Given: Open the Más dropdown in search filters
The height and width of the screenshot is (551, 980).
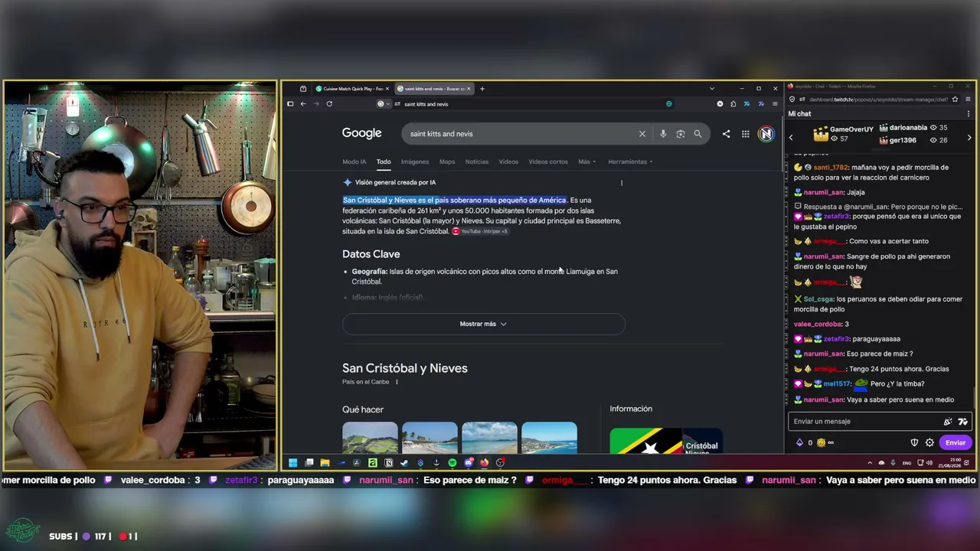Looking at the screenshot, I should tap(587, 161).
